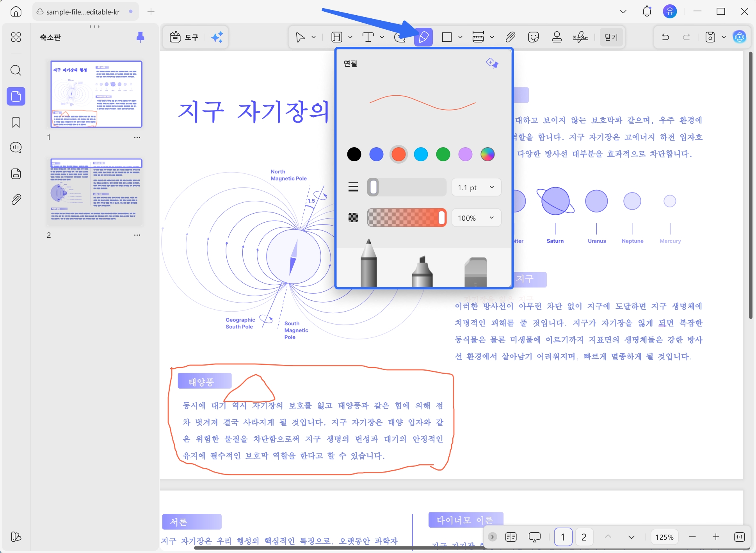This screenshot has height=553, width=756.
Task: Select the pencil nib in popup
Action: tap(368, 263)
